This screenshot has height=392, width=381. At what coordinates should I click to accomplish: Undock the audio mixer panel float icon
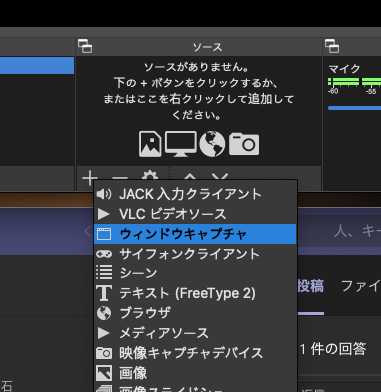click(332, 46)
